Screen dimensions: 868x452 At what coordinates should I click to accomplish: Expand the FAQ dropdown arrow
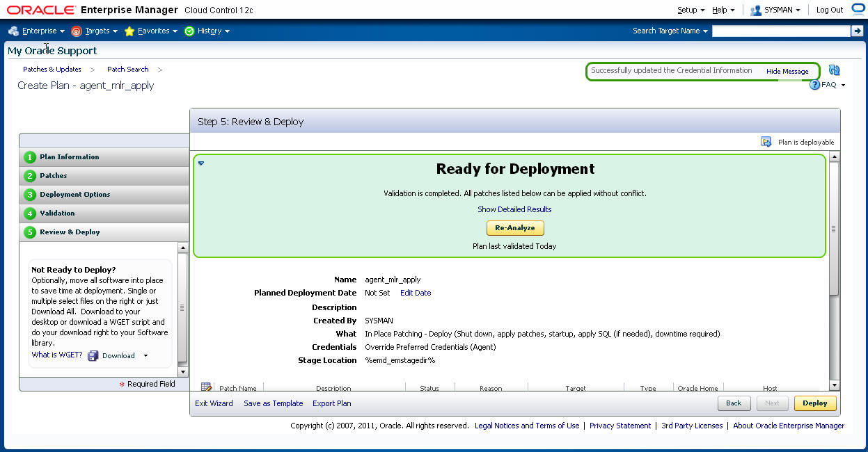click(843, 86)
